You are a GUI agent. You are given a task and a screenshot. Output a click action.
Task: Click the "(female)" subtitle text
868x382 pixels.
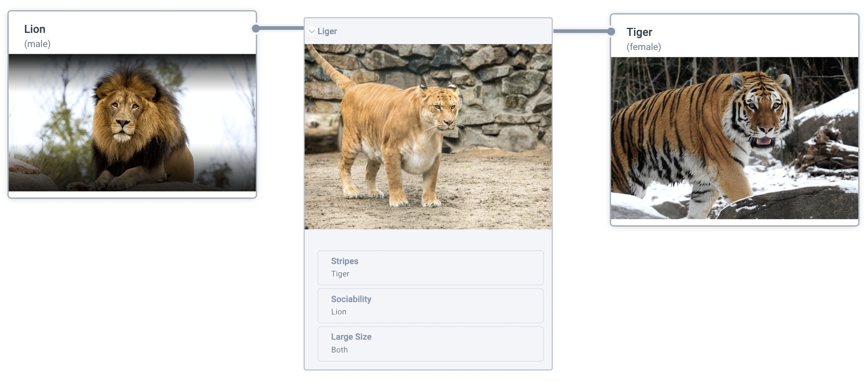(x=644, y=47)
